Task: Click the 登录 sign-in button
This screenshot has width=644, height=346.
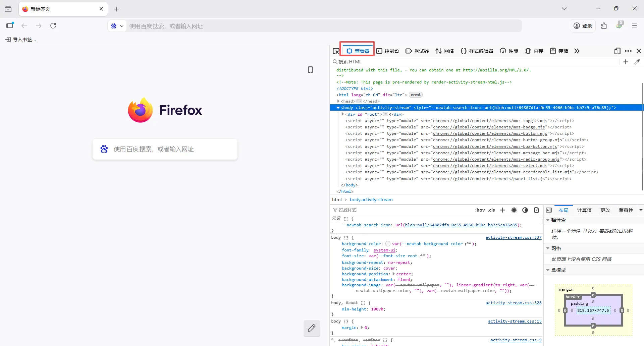Action: (x=583, y=26)
